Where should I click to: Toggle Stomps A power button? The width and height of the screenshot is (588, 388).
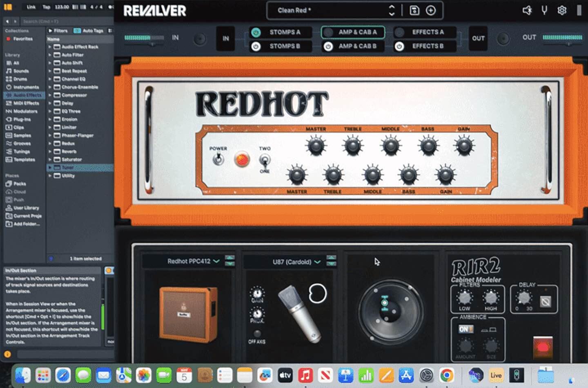[x=256, y=32]
